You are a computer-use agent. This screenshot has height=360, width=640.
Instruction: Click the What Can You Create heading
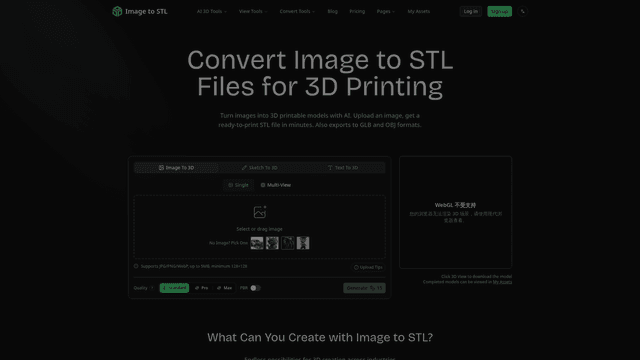click(x=320, y=337)
